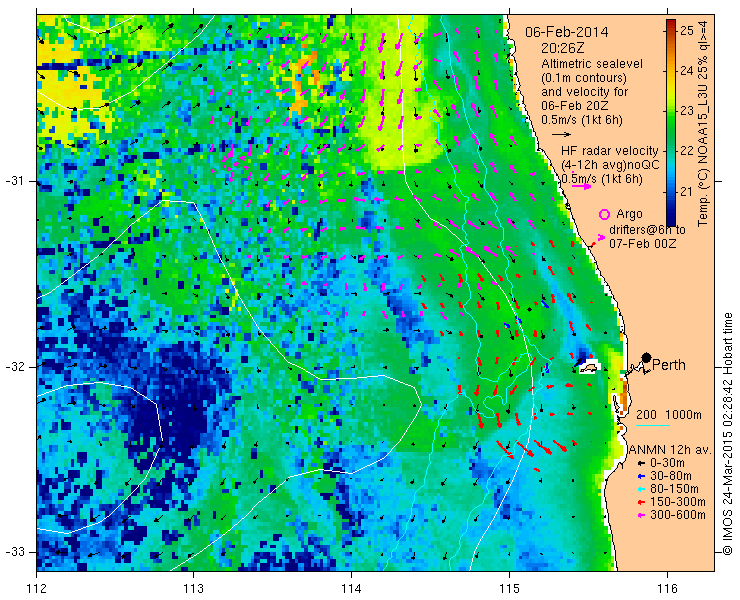Click the 06-Feb-2014 date text
The image size is (740, 600).
(x=567, y=33)
